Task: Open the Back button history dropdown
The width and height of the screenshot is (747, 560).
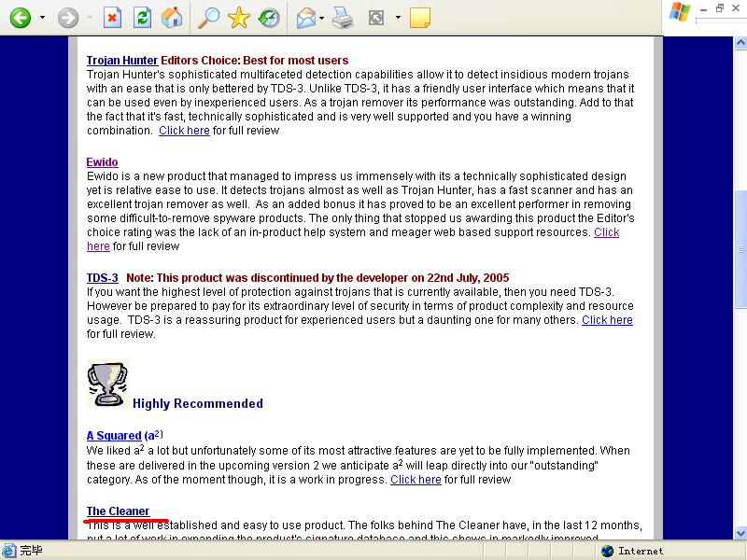Action: point(42,18)
